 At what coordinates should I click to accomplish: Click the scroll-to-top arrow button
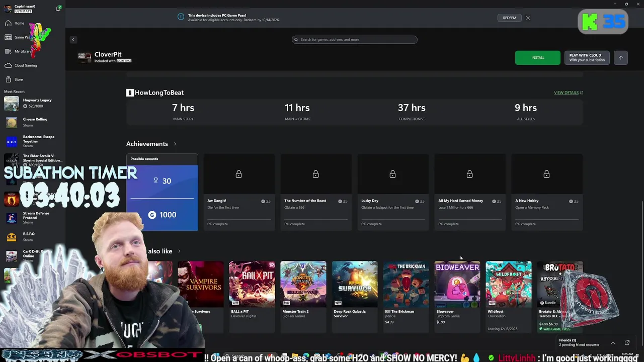tap(620, 58)
